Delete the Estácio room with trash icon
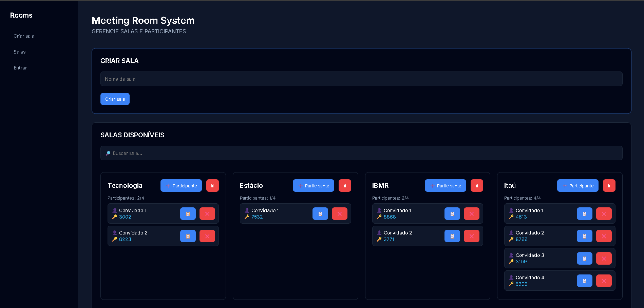Viewport: 644px width, 308px height. click(x=345, y=186)
